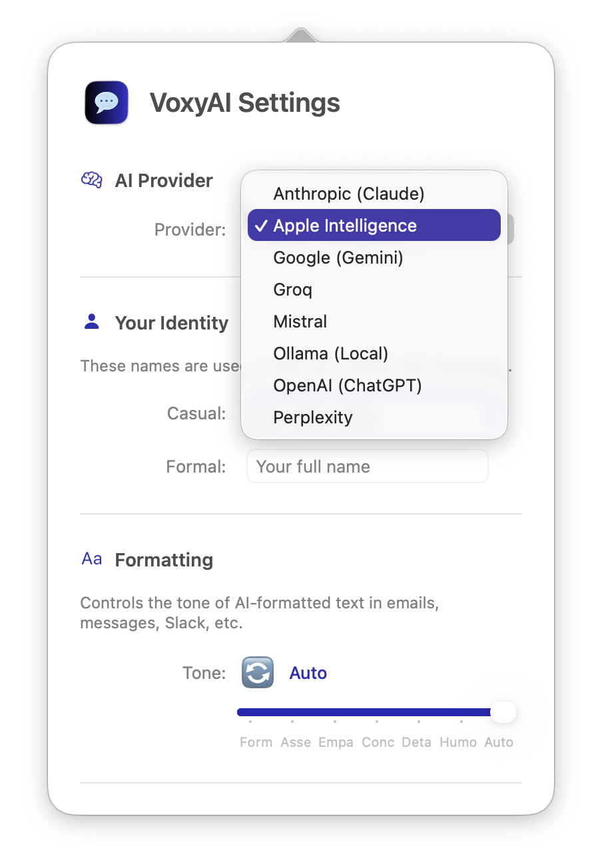Screen dimensions: 602x868
Task: Click the Formal full name field
Action: (367, 467)
